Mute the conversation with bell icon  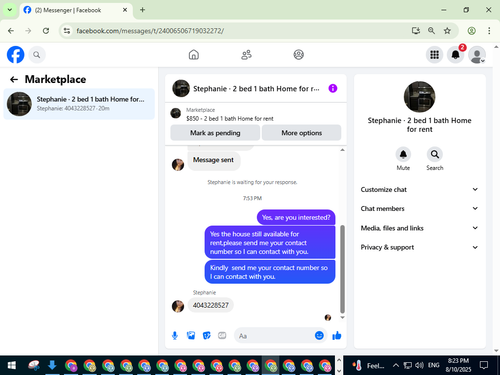click(x=403, y=154)
